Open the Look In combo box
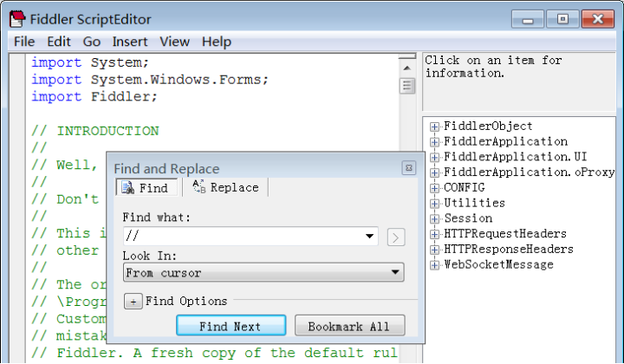The image size is (624, 364). point(263,272)
